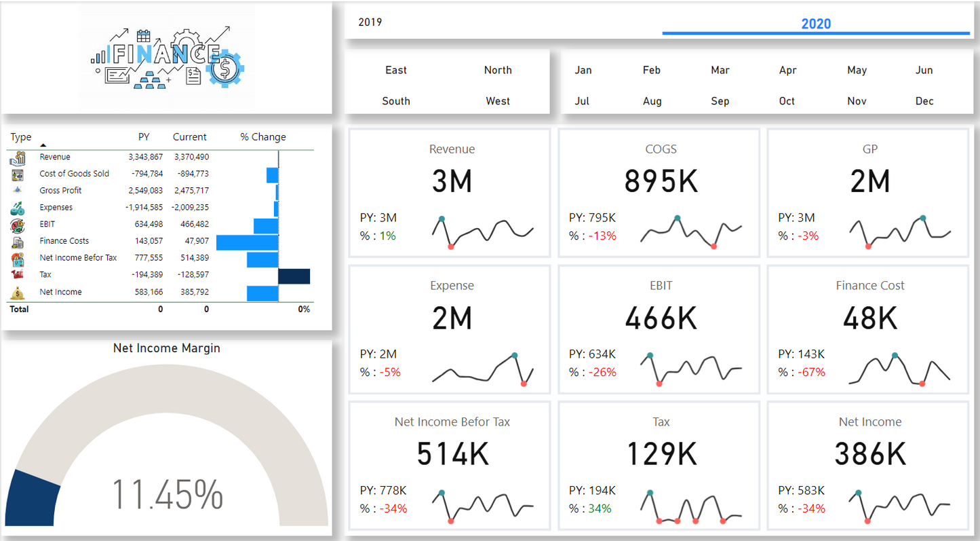This screenshot has width=980, height=541.
Task: Select the 2019 year tab
Action: (370, 22)
